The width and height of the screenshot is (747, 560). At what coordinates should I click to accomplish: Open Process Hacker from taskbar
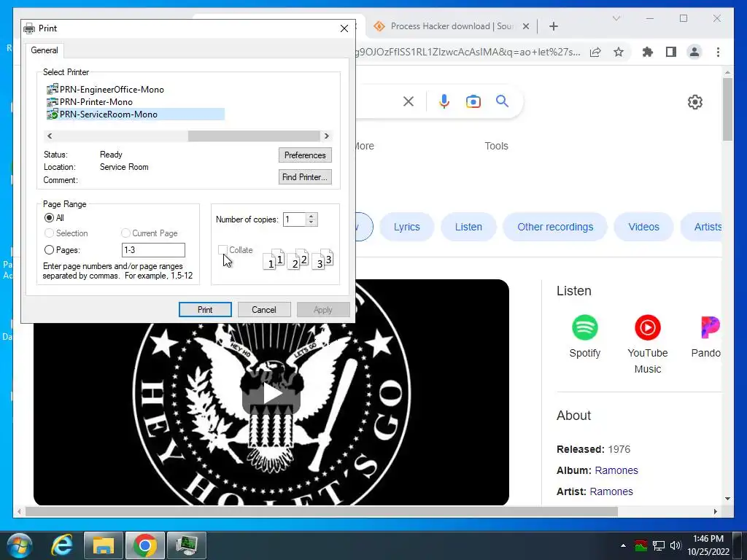[x=187, y=545]
